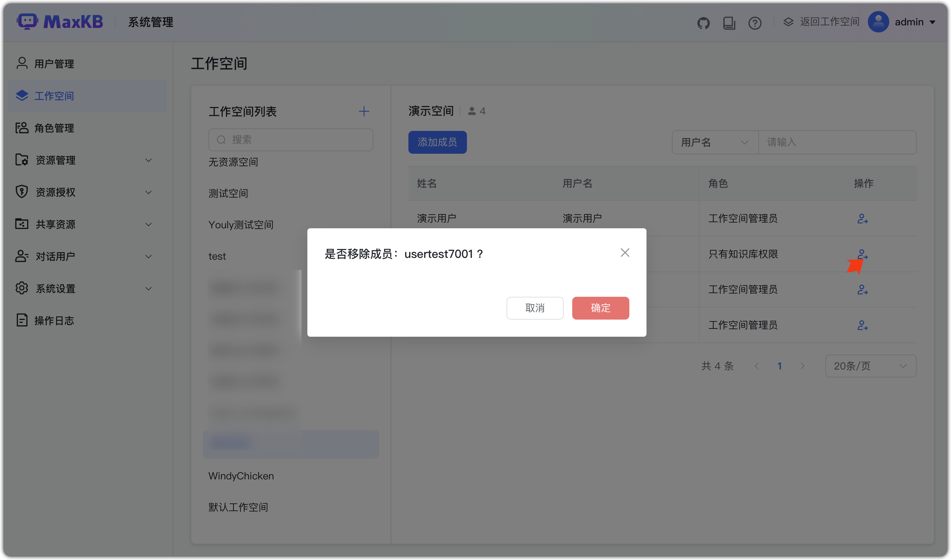Viewport: 951px width, 560px height.
Task: Click the add workspace plus icon
Action: 364,111
